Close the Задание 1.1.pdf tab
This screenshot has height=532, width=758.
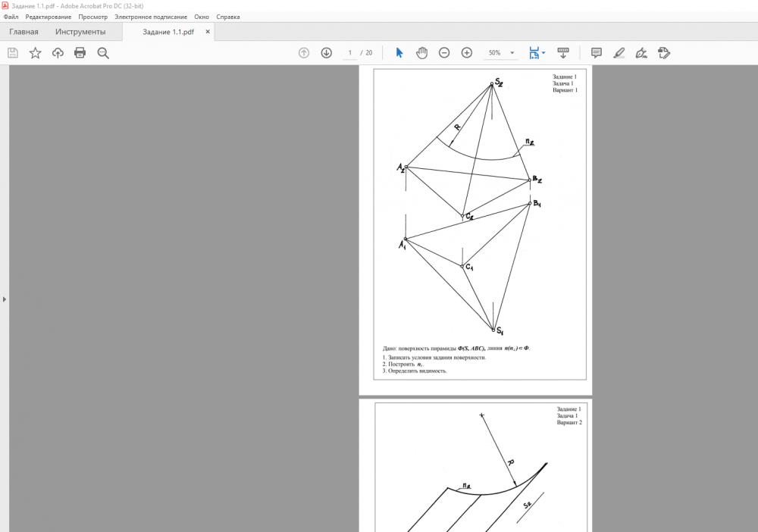click(x=208, y=32)
